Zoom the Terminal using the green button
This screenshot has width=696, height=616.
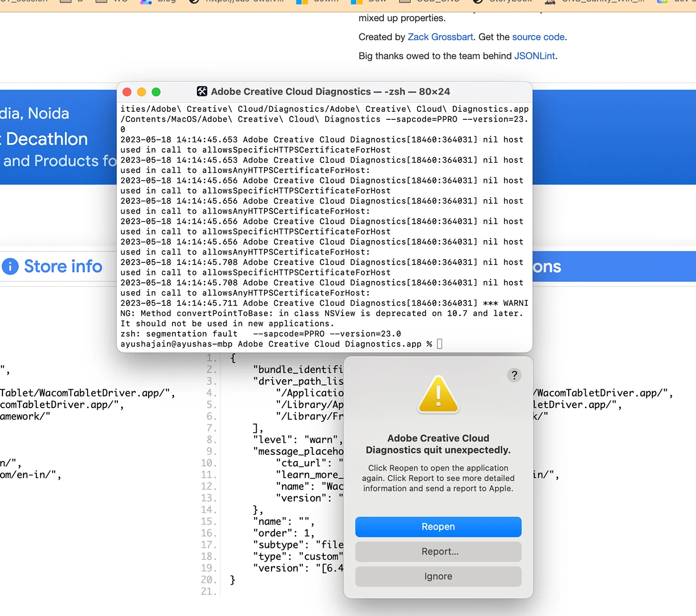click(x=156, y=92)
